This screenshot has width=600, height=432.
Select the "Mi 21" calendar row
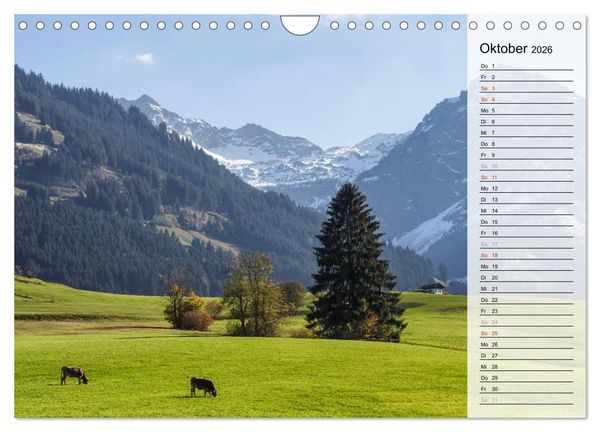(526, 289)
